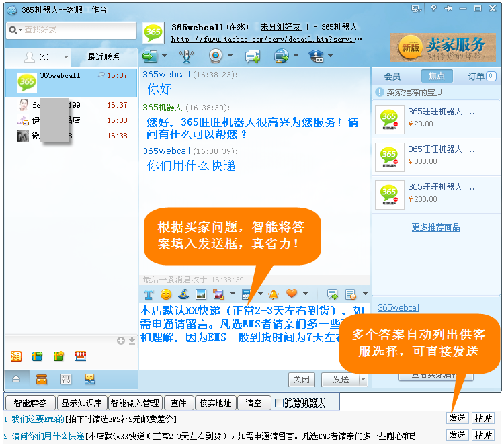Click in the 查找好友 search field

point(71,30)
